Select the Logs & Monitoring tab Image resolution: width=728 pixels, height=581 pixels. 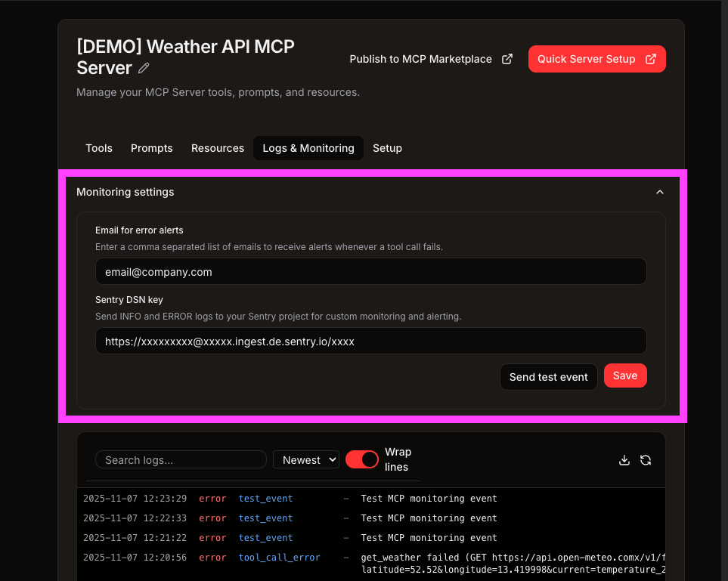click(x=308, y=148)
